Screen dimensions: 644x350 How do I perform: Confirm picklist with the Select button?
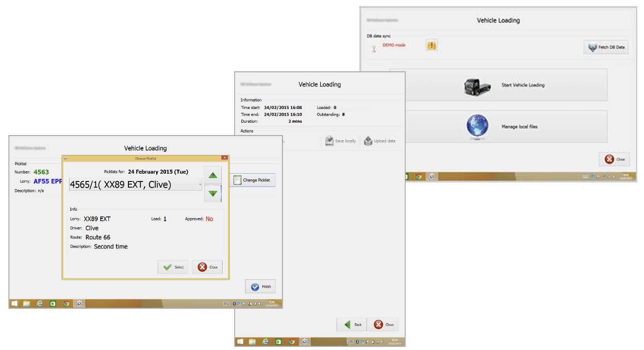173,267
